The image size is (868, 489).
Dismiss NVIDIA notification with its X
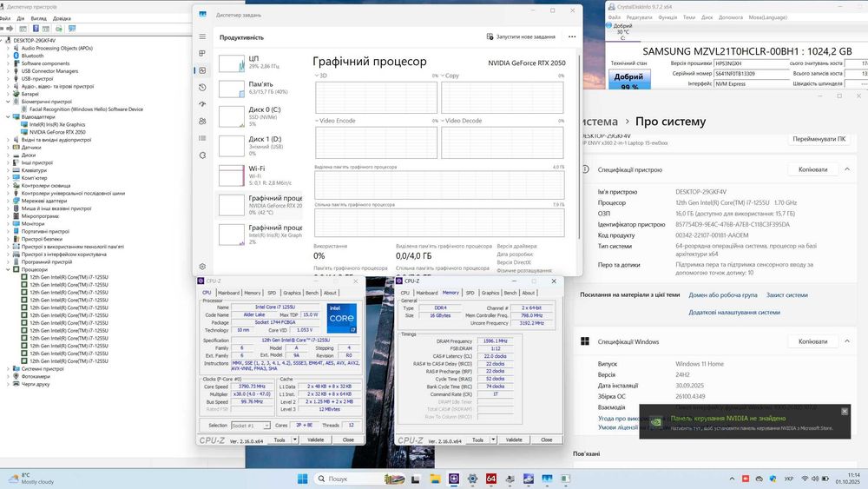[845, 412]
